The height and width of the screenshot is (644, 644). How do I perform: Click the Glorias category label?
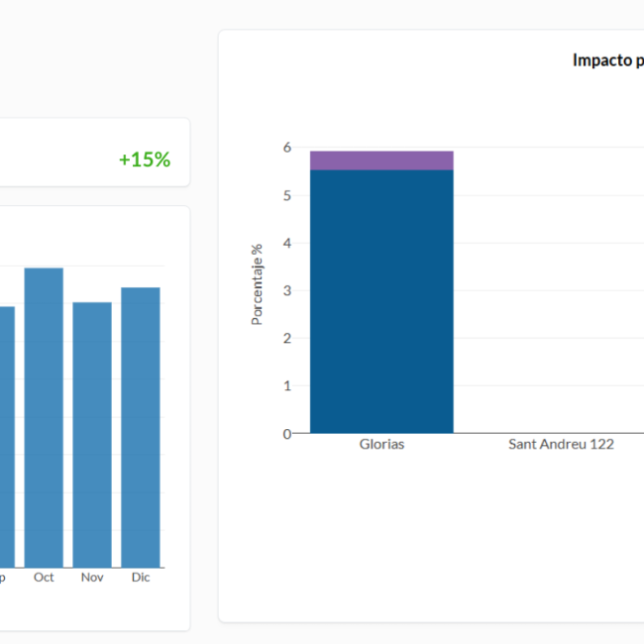[381, 445]
